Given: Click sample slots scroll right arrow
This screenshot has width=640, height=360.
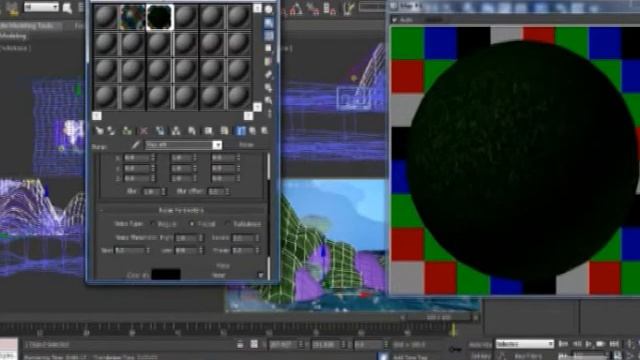Looking at the screenshot, I should pyautogui.click(x=248, y=116).
